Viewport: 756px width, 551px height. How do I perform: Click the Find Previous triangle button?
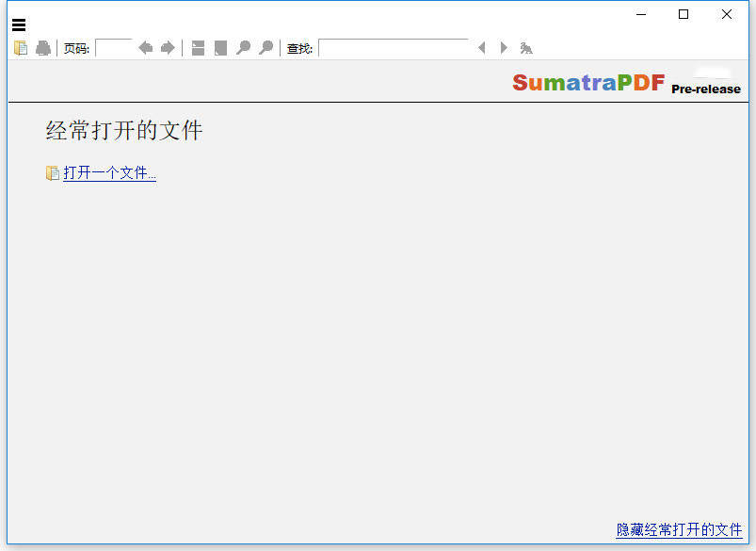(482, 48)
